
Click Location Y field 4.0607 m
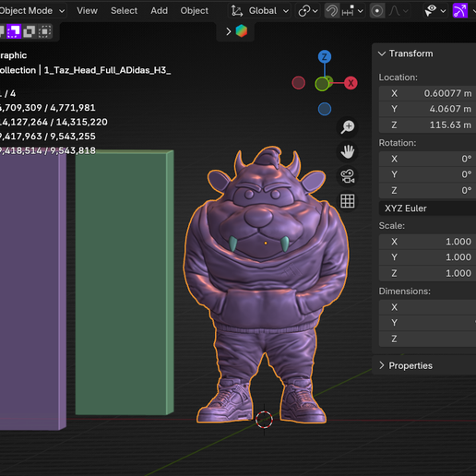(427, 109)
